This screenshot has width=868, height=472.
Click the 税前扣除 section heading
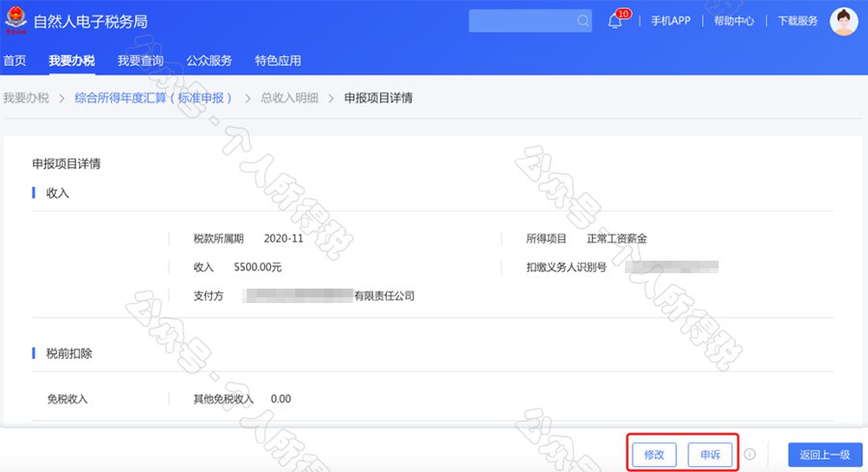click(68, 353)
